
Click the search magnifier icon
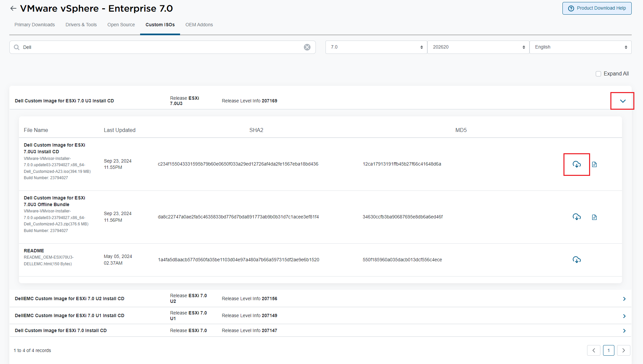click(x=16, y=47)
